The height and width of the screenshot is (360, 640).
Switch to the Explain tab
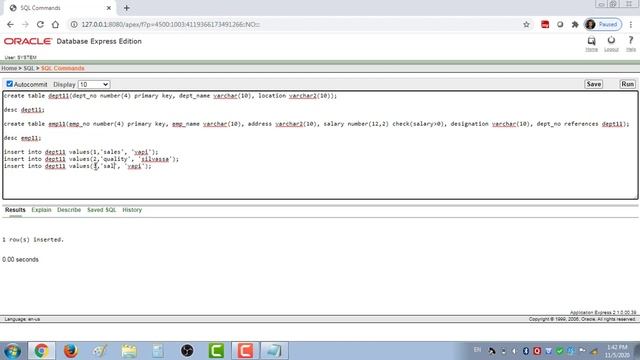click(x=41, y=210)
